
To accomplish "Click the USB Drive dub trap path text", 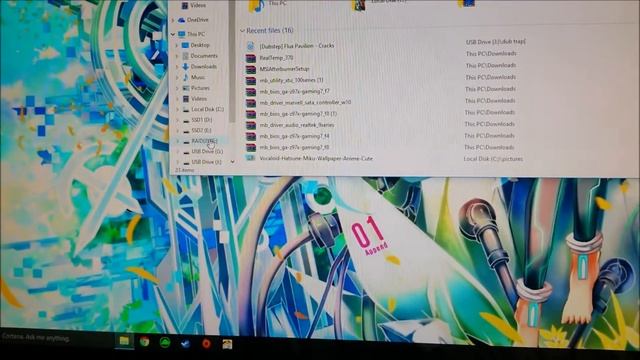I will coord(496,42).
